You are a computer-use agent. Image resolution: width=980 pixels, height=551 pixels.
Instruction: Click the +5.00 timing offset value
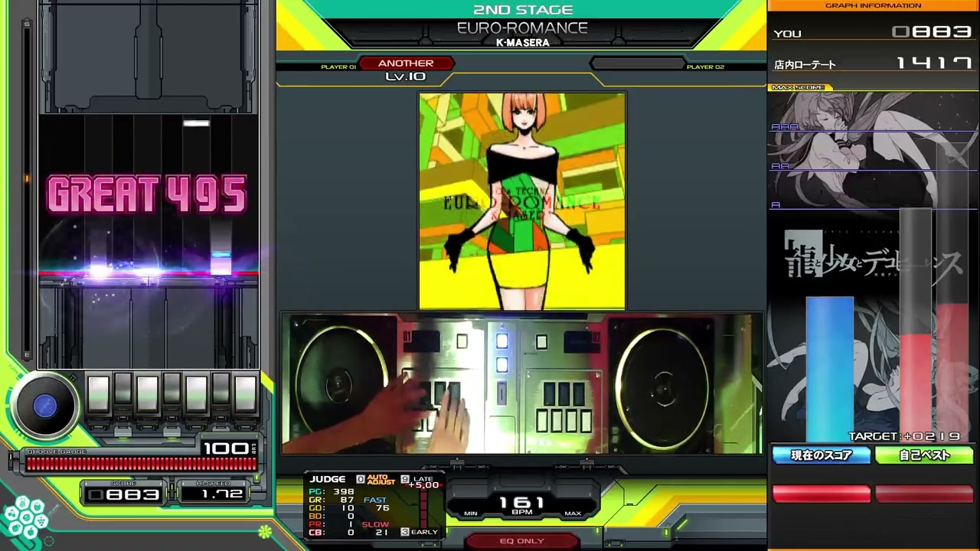click(423, 485)
